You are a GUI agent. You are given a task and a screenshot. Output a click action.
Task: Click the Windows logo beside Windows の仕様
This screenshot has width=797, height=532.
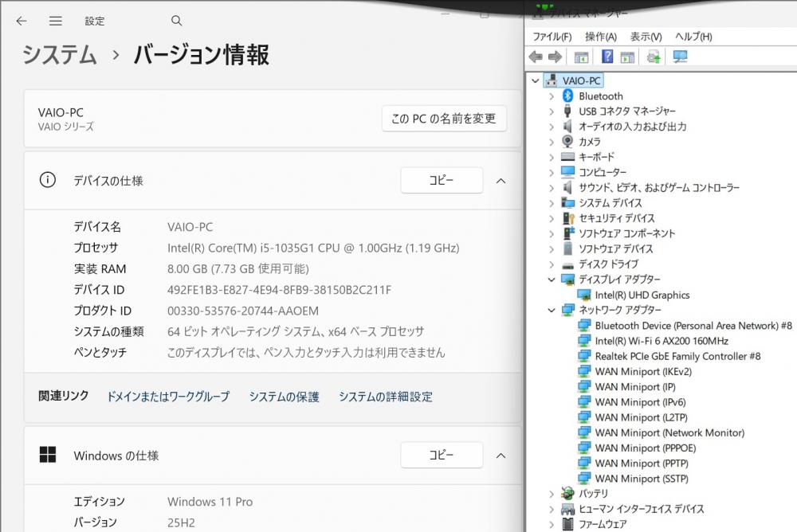(x=48, y=455)
